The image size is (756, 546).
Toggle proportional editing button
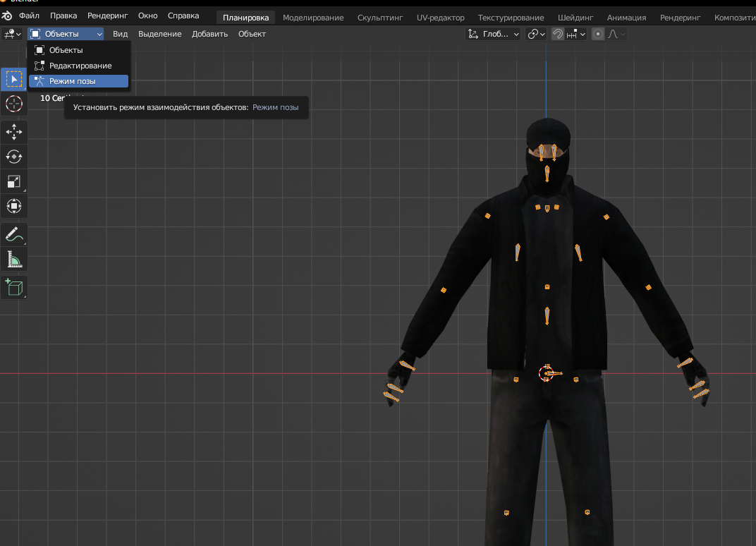coord(598,34)
